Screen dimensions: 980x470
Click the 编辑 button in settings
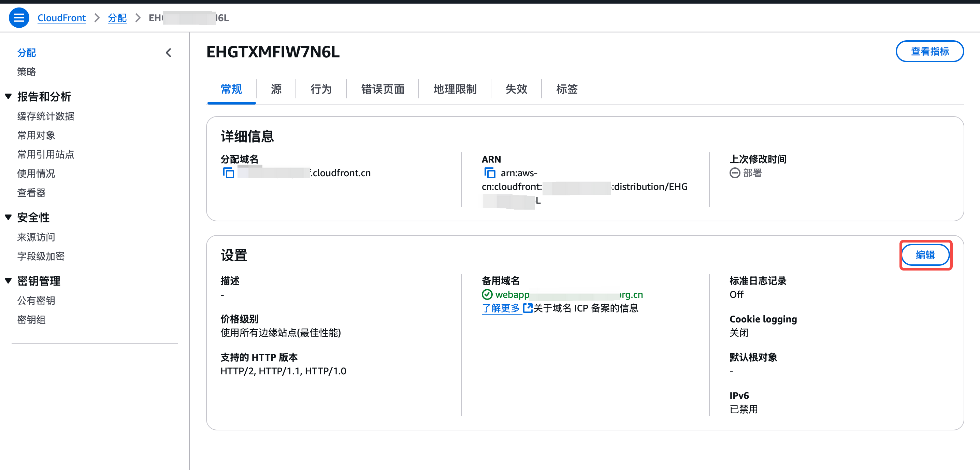[x=925, y=255]
